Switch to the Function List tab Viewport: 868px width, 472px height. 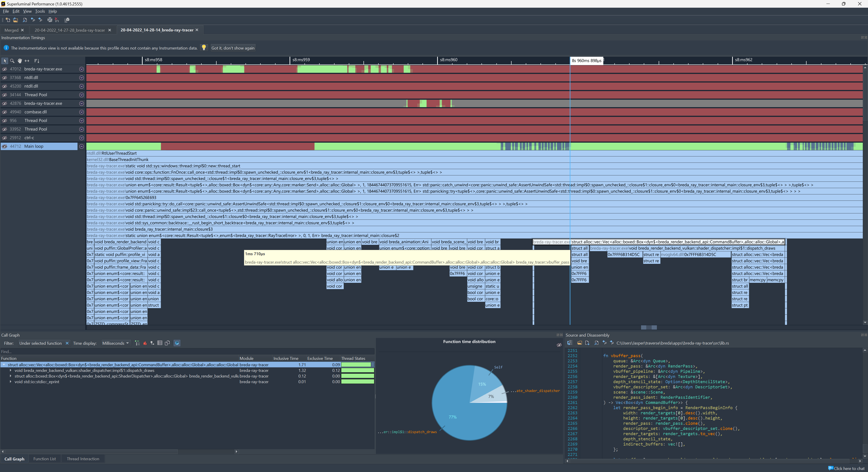(x=45, y=459)
